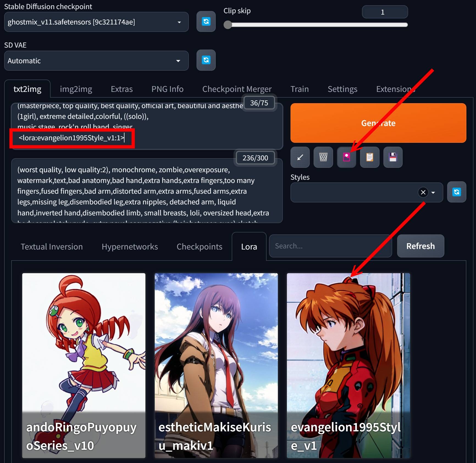Select the evangelion1995Style_v1 Lora card

(348, 365)
